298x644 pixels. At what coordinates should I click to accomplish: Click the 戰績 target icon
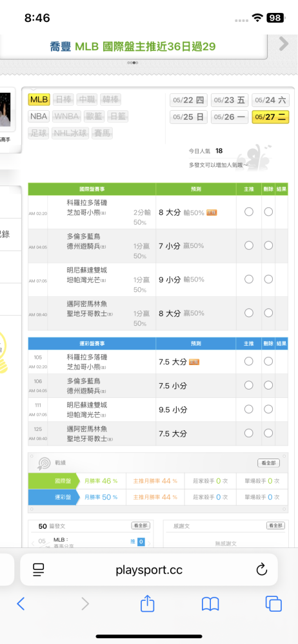coord(44,463)
